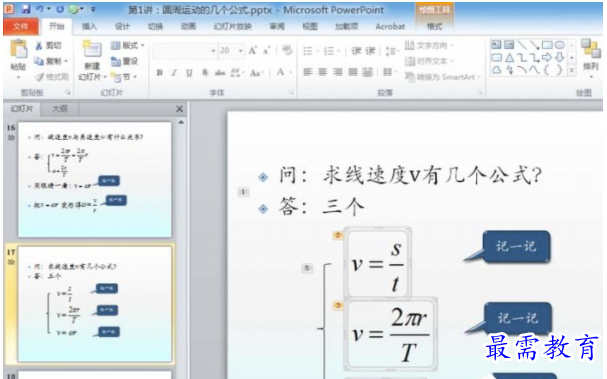Switch to the Animations (动画) tab

[x=189, y=26]
